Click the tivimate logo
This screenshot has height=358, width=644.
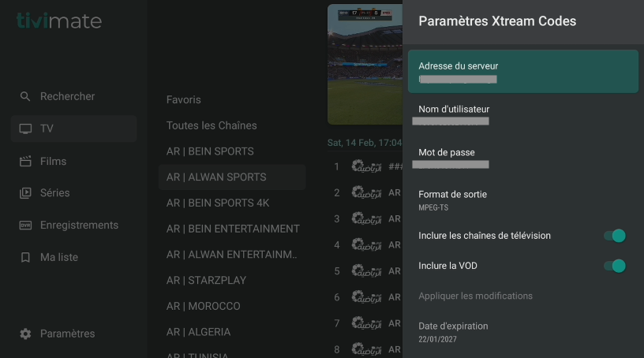click(59, 21)
